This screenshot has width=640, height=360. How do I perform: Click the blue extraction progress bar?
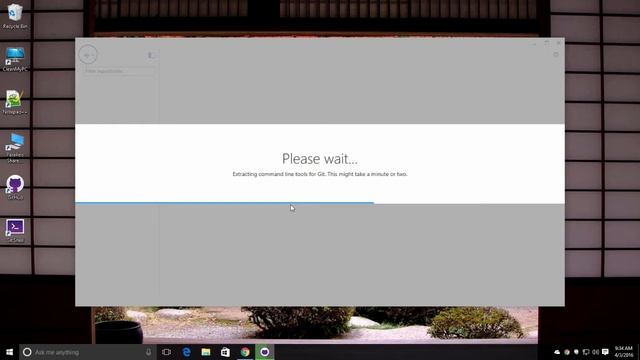(x=224, y=202)
